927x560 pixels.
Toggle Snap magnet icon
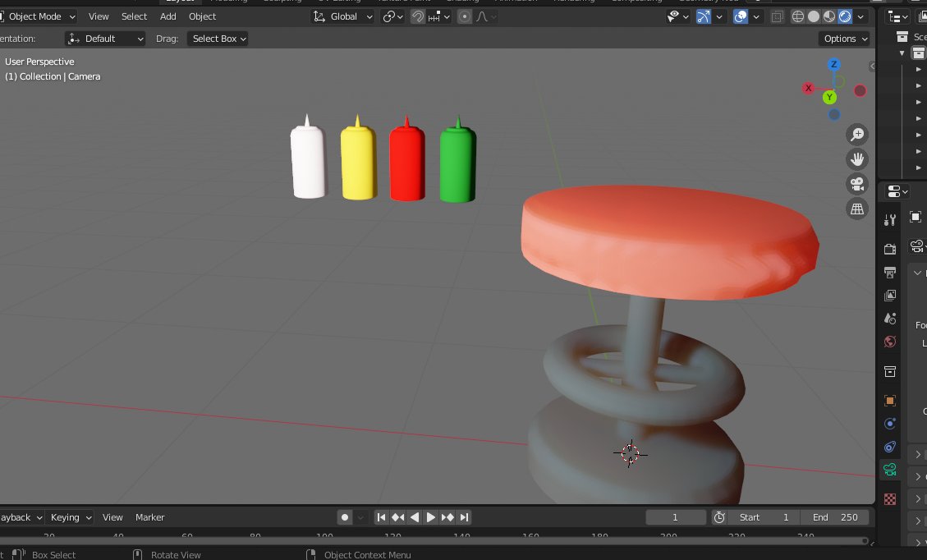pyautogui.click(x=417, y=16)
